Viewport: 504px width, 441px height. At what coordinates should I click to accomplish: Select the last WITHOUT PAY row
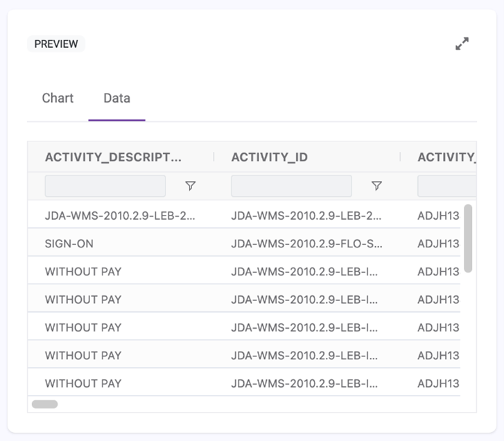(x=244, y=383)
